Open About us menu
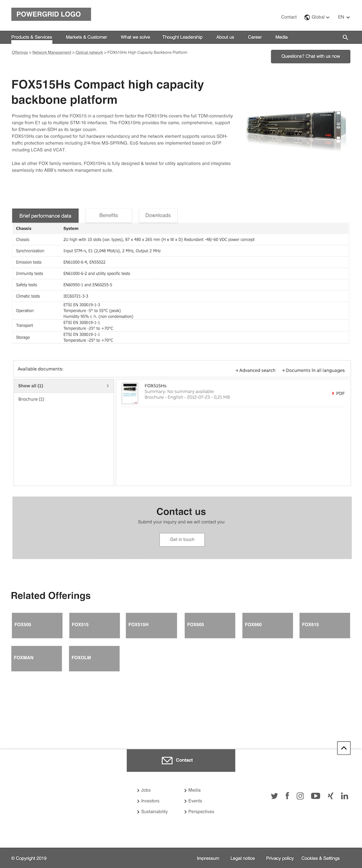The height and width of the screenshot is (868, 362). pyautogui.click(x=225, y=37)
